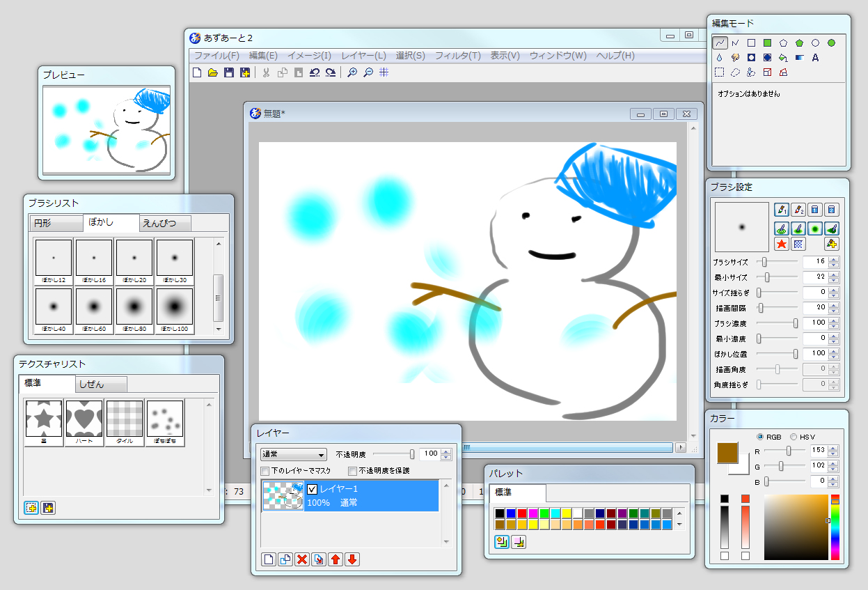Choose the filled green rectangle tool
Image resolution: width=868 pixels, height=590 pixels.
(x=767, y=43)
